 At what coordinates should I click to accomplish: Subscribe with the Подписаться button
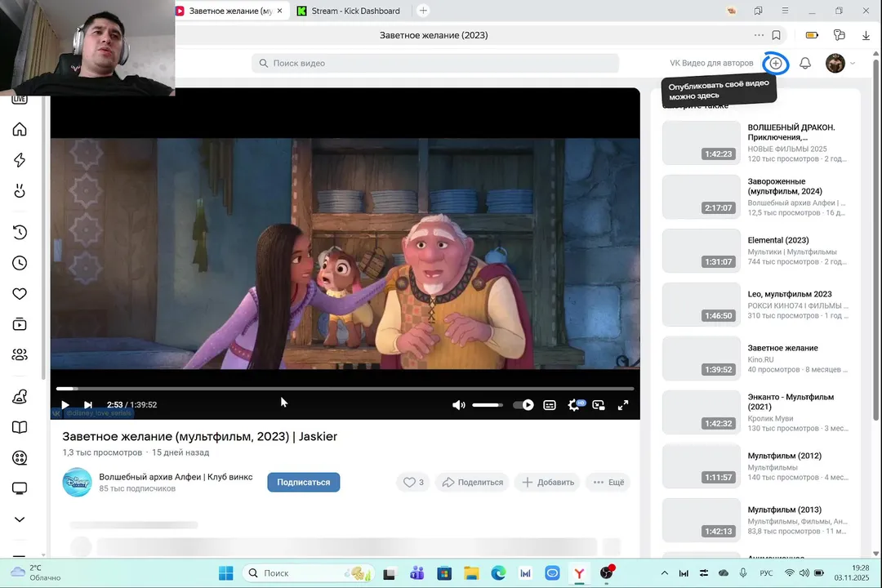(x=303, y=482)
